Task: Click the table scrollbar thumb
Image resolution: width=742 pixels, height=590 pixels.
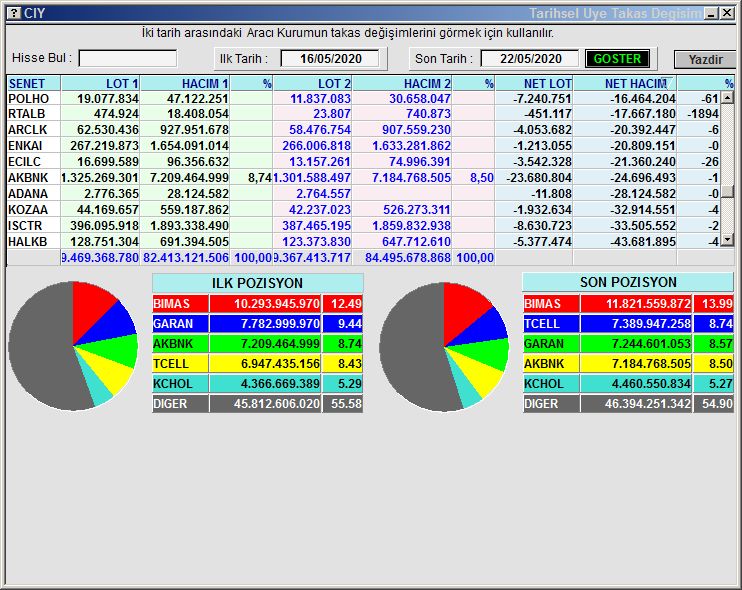Action: [727, 192]
